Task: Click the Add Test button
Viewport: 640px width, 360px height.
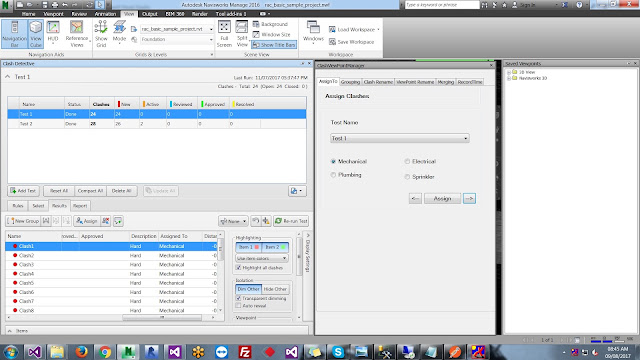Action: tap(23, 191)
